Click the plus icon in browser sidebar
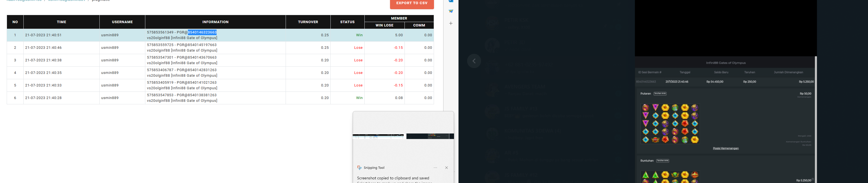Viewport: 868px width, 183px height. pyautogui.click(x=451, y=23)
